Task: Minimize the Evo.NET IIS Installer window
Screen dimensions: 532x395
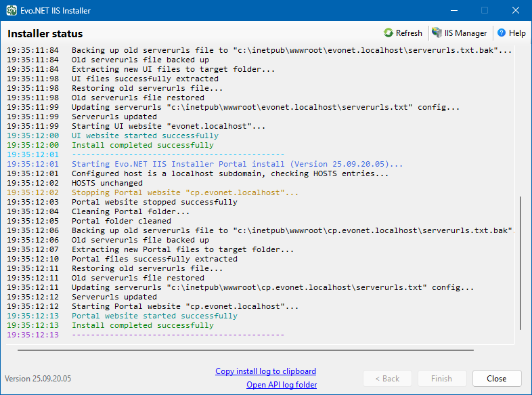Action: point(453,11)
